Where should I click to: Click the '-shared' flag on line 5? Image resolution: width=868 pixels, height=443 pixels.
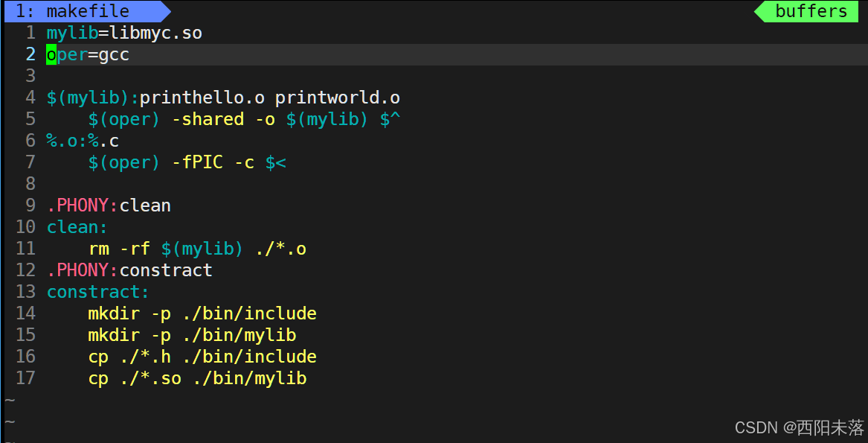coord(208,119)
